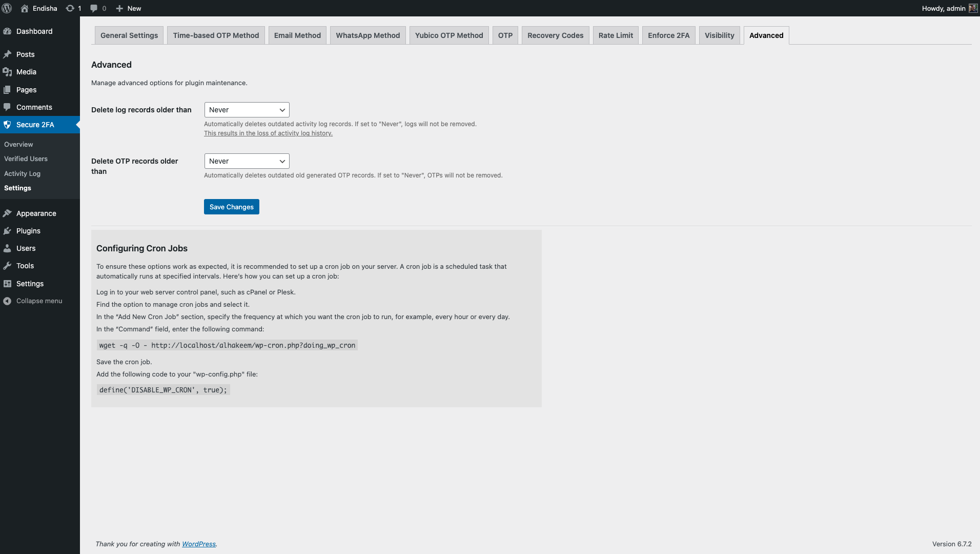980x554 pixels.
Task: Click the Pages sidebar icon
Action: coord(7,90)
